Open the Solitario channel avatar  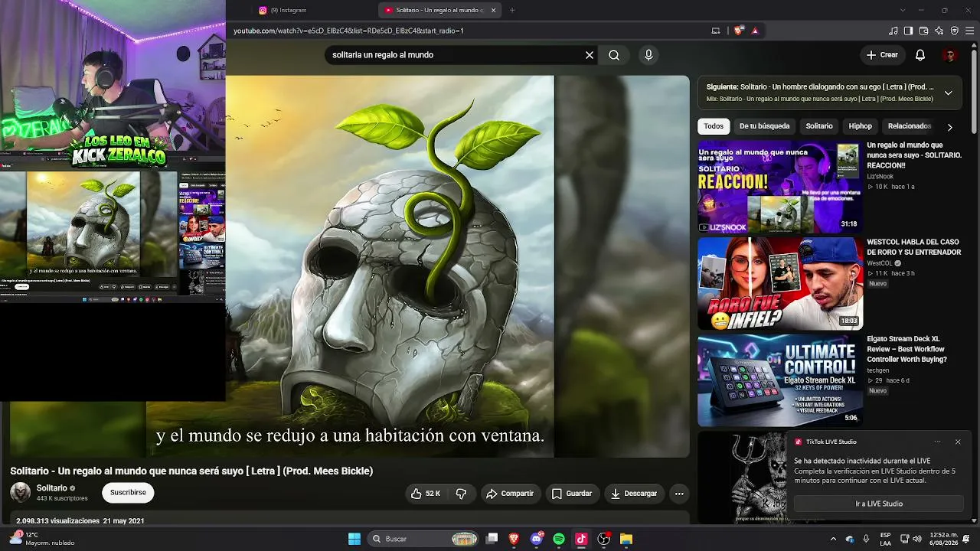coord(20,493)
